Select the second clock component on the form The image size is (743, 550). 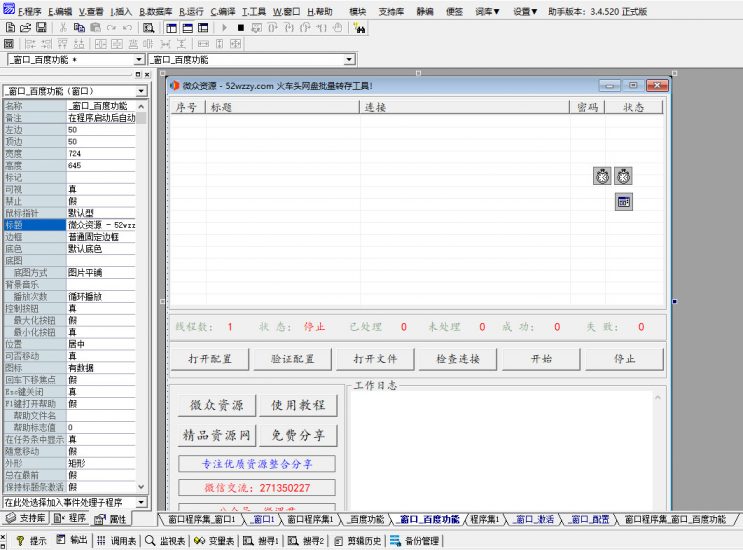coord(623,176)
